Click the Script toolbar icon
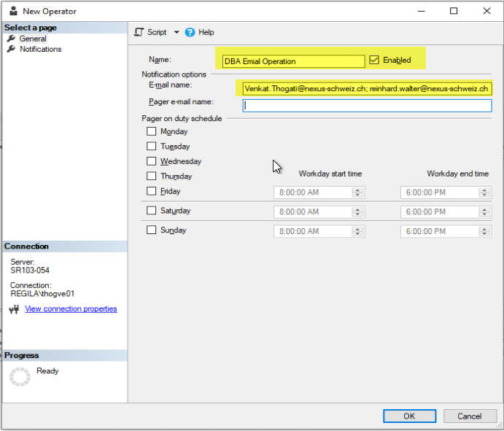Image resolution: width=504 pixels, height=431 pixels. point(139,32)
